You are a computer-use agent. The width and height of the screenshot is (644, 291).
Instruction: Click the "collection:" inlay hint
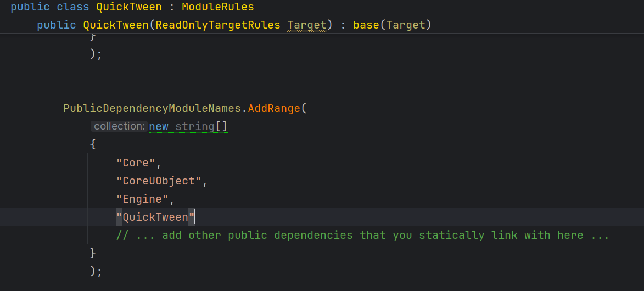pos(119,126)
